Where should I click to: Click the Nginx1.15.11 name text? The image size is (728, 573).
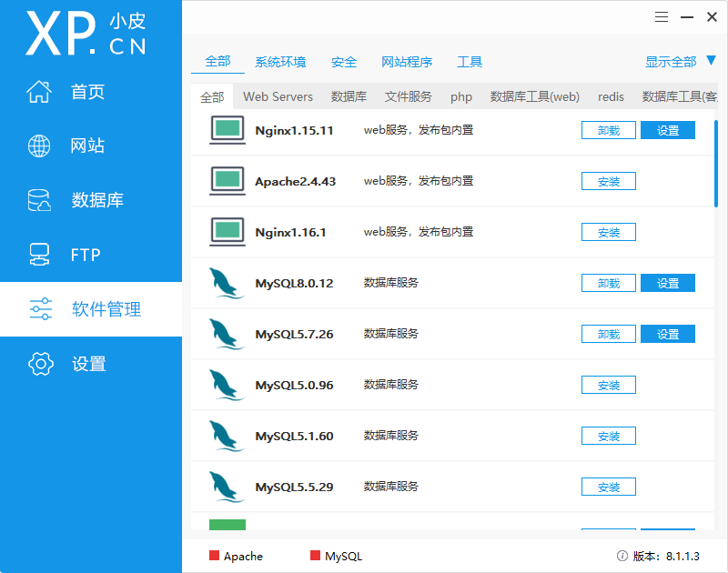point(294,130)
